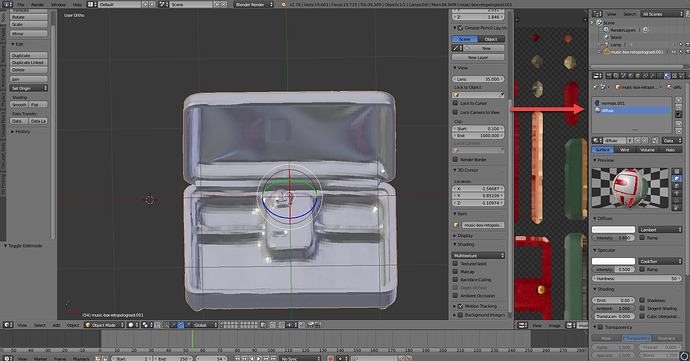Viewport: 690px width, 361px height.
Task: Open the Multitexture shading dropdown
Action: pyautogui.click(x=478, y=255)
